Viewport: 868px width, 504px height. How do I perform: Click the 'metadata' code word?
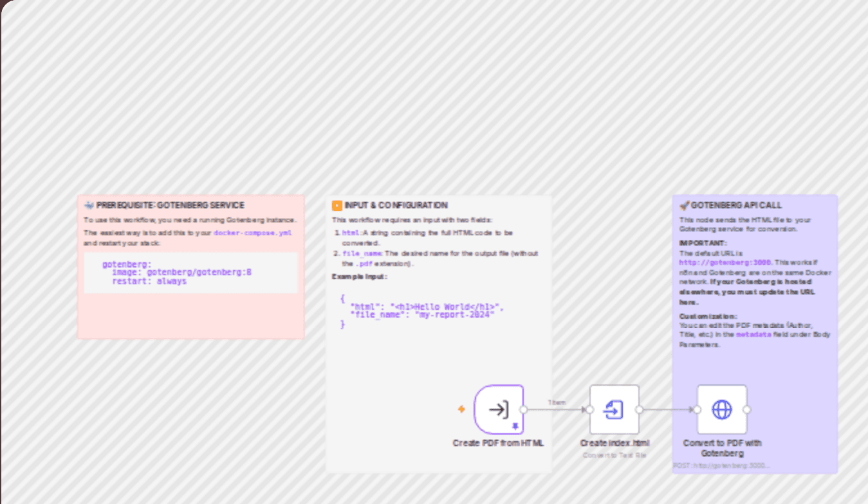[753, 335]
